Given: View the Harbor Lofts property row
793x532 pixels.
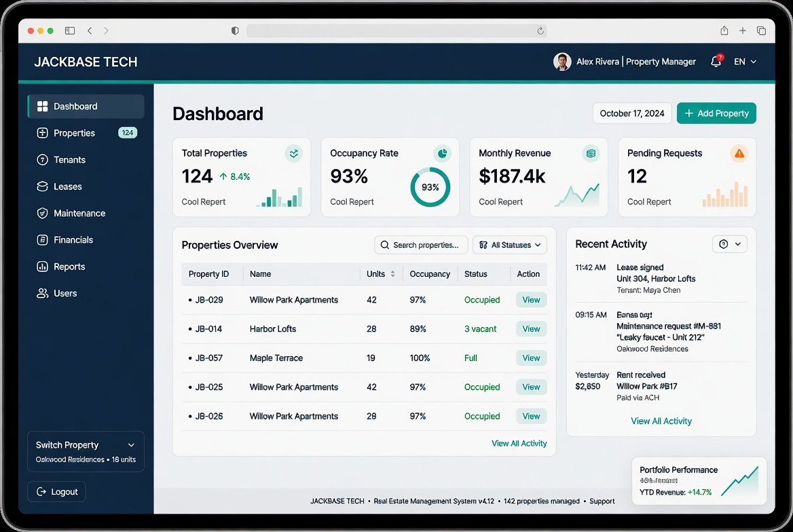Looking at the screenshot, I should coord(531,328).
